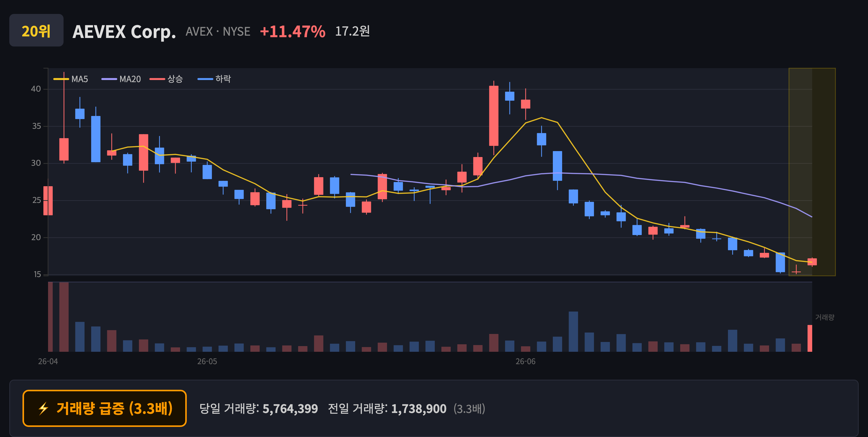Select the AEVEX Corp. company title
This screenshot has width=868, height=437.
point(124,32)
